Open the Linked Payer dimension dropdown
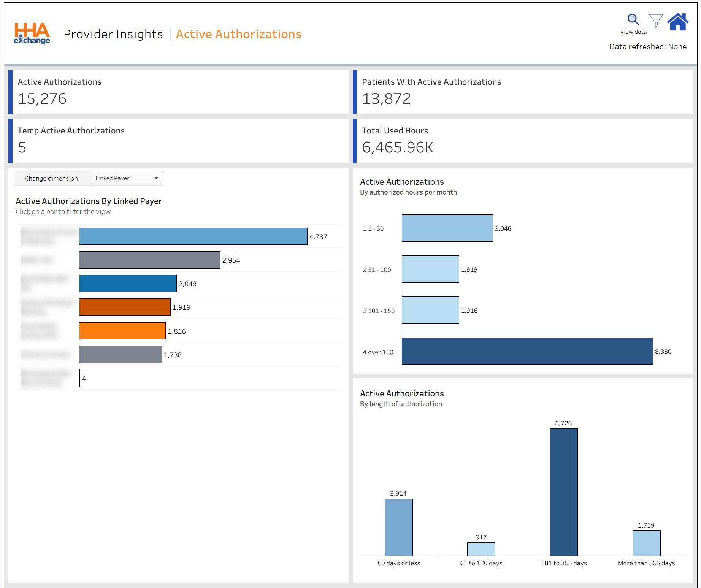701x588 pixels. click(127, 178)
